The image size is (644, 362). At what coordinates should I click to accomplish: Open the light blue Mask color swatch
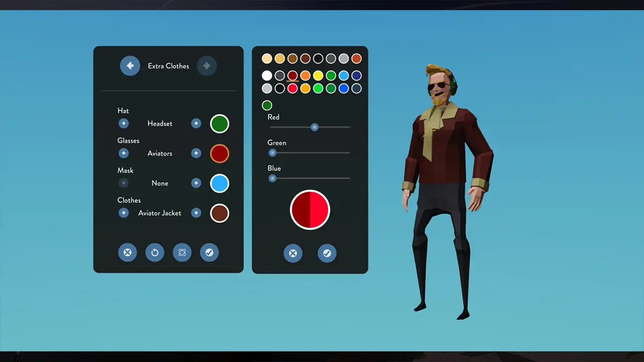point(219,183)
